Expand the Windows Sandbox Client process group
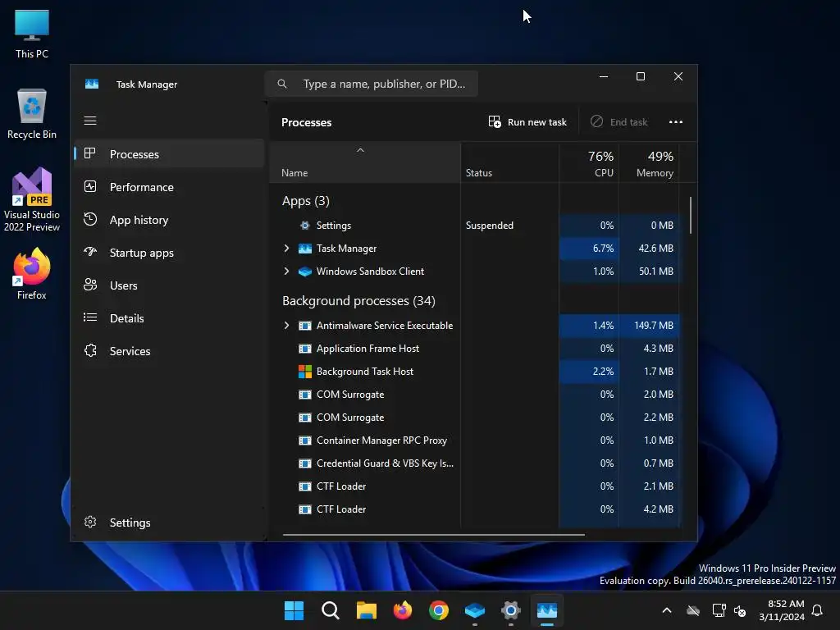This screenshot has width=840, height=630. coord(286,271)
